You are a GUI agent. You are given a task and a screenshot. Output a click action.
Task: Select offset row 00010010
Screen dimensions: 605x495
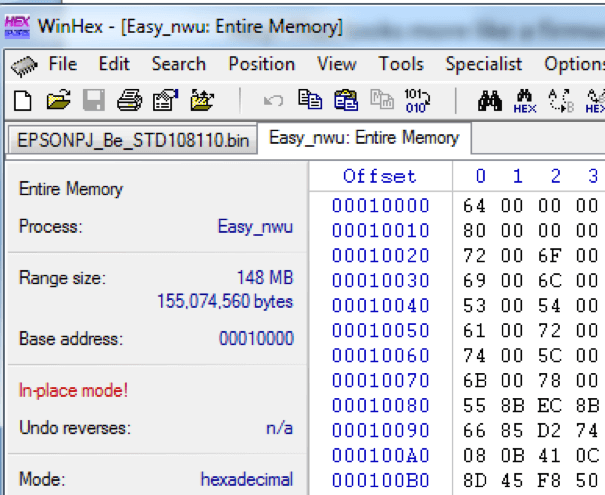380,230
